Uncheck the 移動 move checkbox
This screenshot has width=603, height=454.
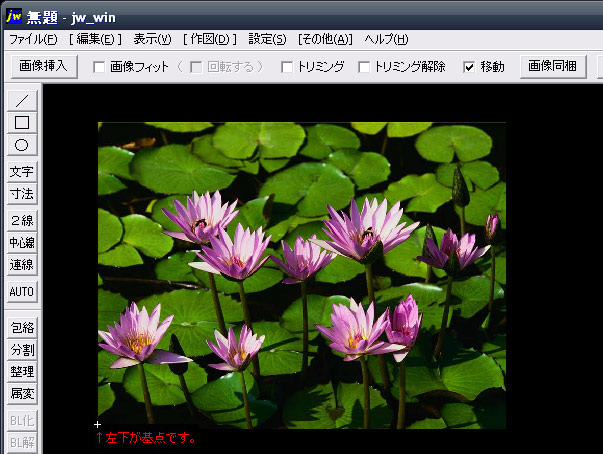pyautogui.click(x=469, y=67)
